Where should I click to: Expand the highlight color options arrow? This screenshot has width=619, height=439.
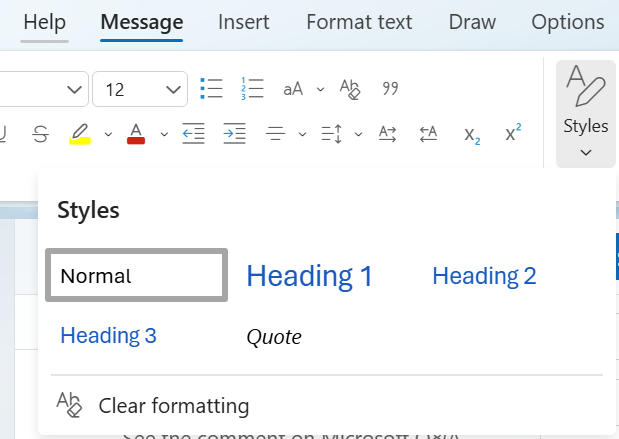coord(108,135)
